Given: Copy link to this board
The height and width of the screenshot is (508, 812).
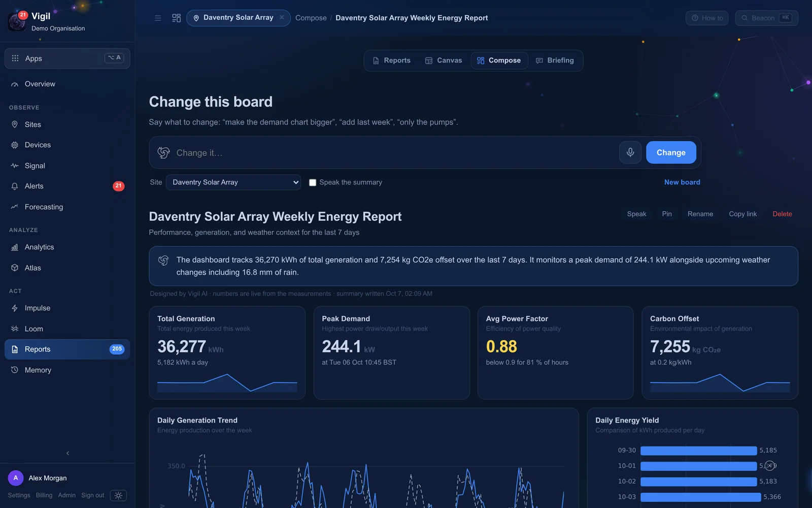Looking at the screenshot, I should [x=743, y=214].
